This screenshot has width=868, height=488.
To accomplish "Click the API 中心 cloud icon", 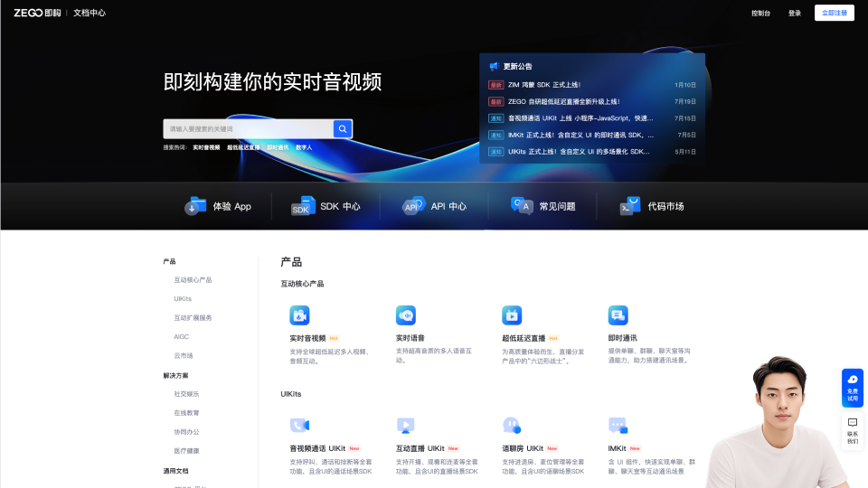I will (413, 206).
